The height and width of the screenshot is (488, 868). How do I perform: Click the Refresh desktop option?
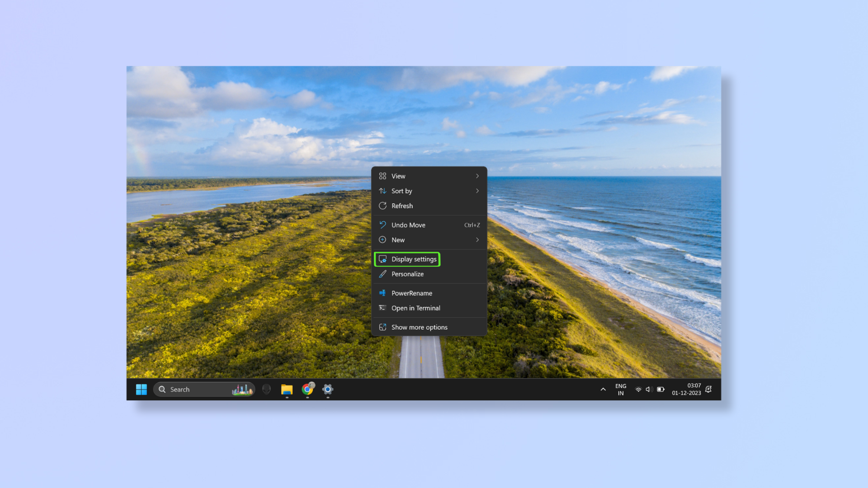[402, 206]
